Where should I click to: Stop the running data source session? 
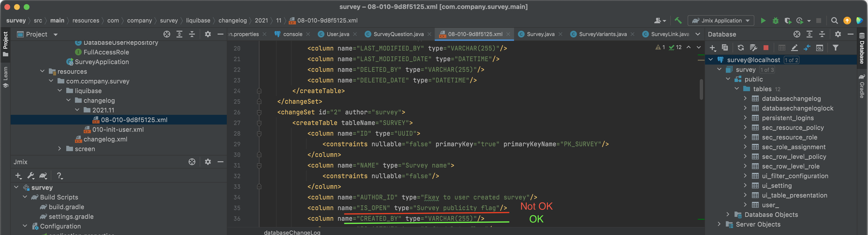click(766, 48)
